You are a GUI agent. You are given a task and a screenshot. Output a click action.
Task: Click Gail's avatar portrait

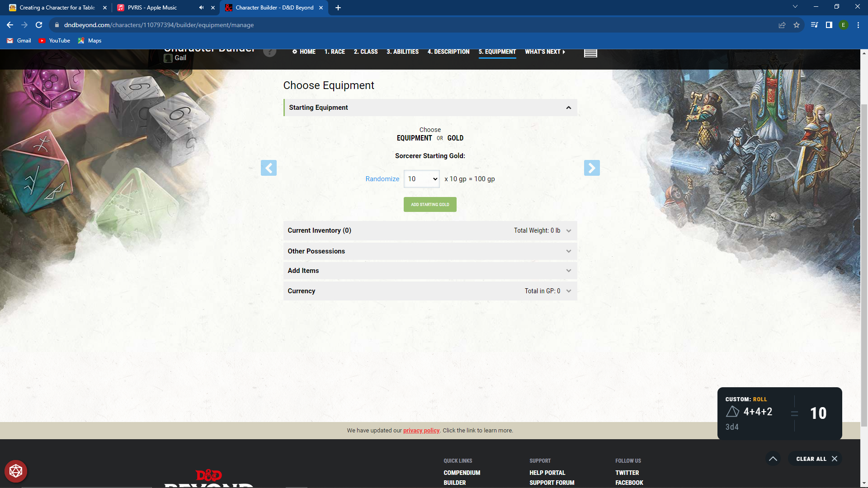(168, 58)
